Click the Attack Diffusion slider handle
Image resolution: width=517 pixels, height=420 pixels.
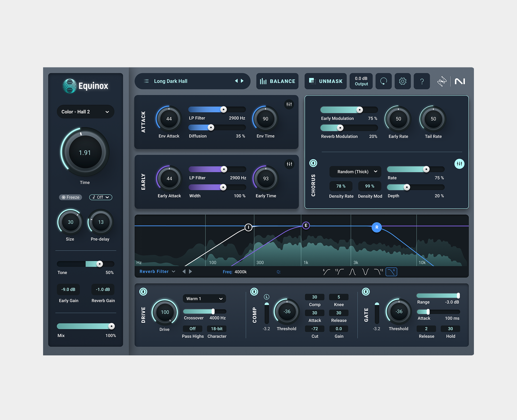pos(211,127)
